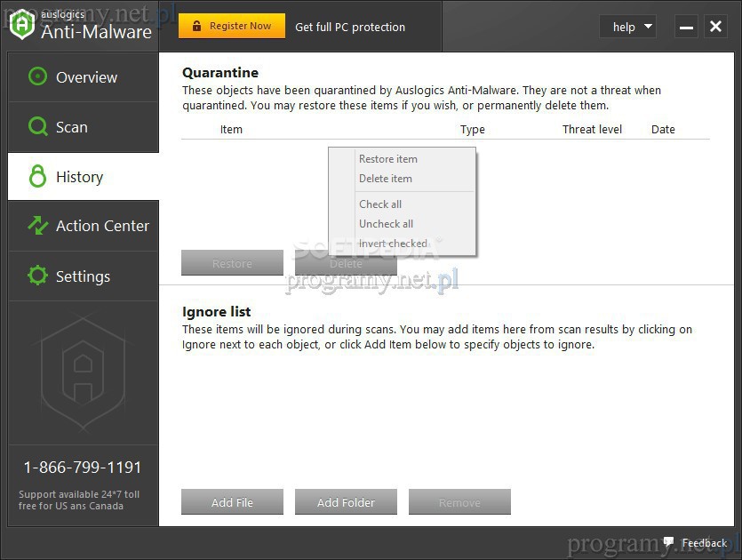Click the lock icon on Register Now
This screenshot has height=560, width=742.
pos(196,27)
